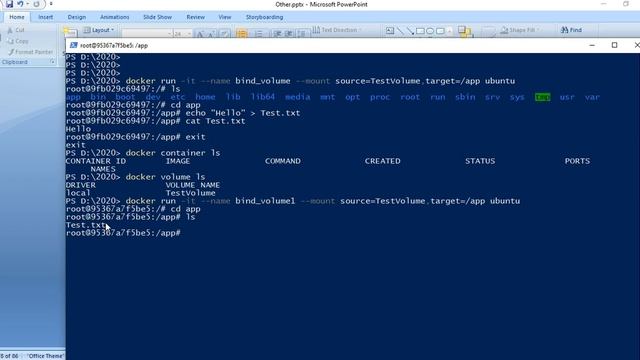Open the Undo history dropdown arrow

(x=27, y=4)
